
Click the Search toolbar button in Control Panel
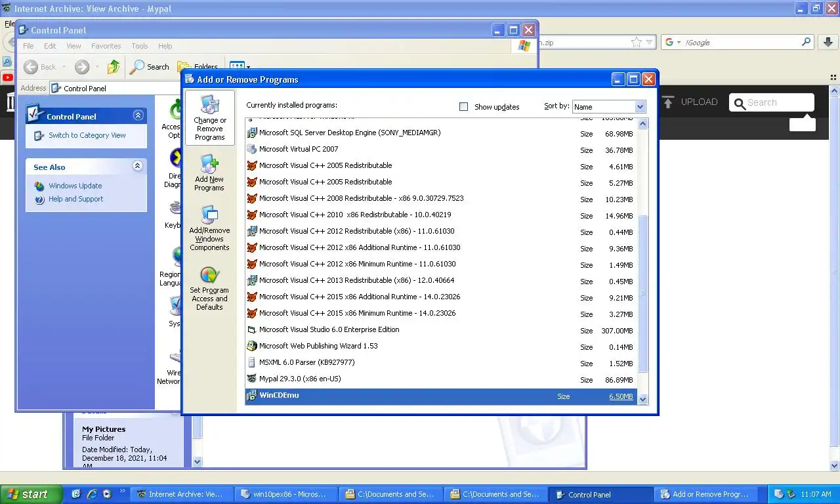150,66
